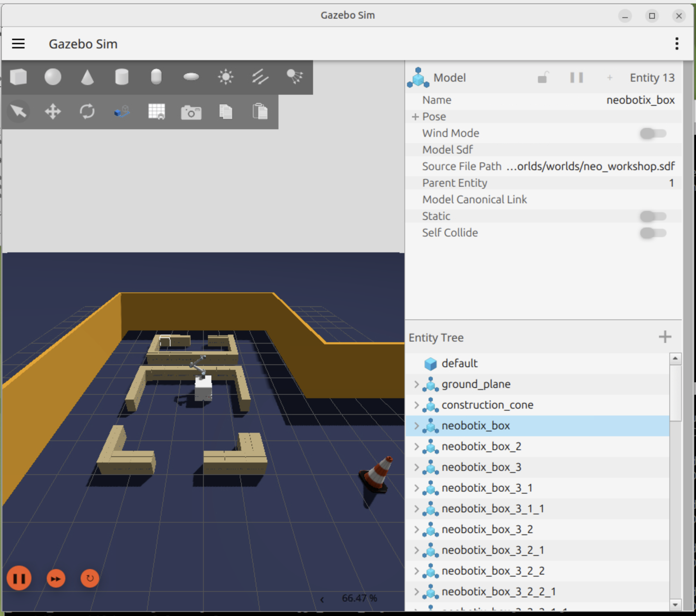Insert a cone shape
The height and width of the screenshot is (616, 696).
(87, 77)
